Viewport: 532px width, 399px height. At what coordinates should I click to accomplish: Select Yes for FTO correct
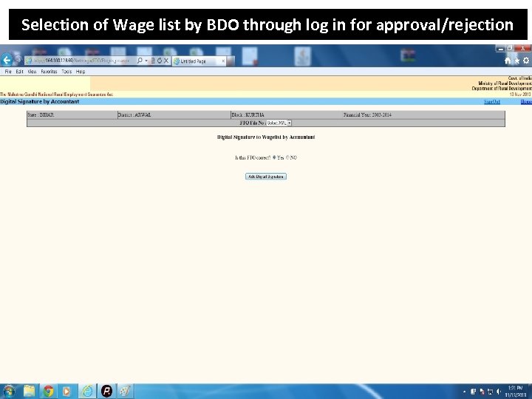pyautogui.click(x=274, y=157)
